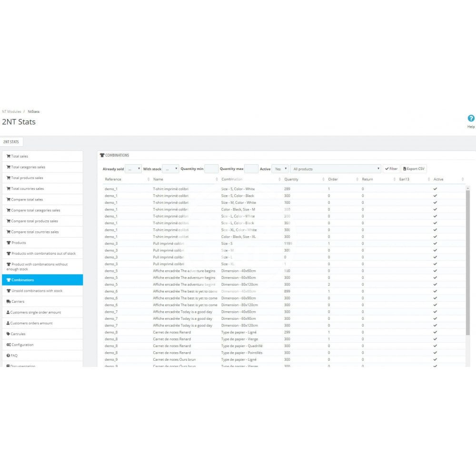Sort table by Active column arrows
This screenshot has height=476, width=476.
click(462, 179)
